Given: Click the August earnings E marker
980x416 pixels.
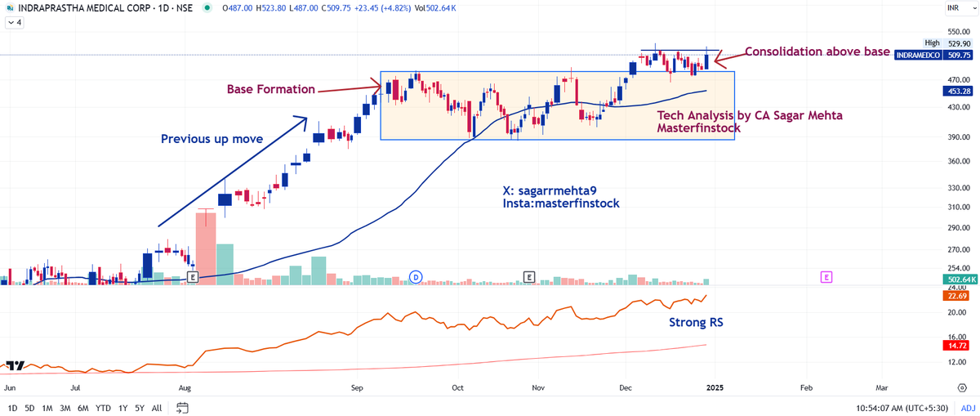Looking at the screenshot, I should pyautogui.click(x=194, y=278).
